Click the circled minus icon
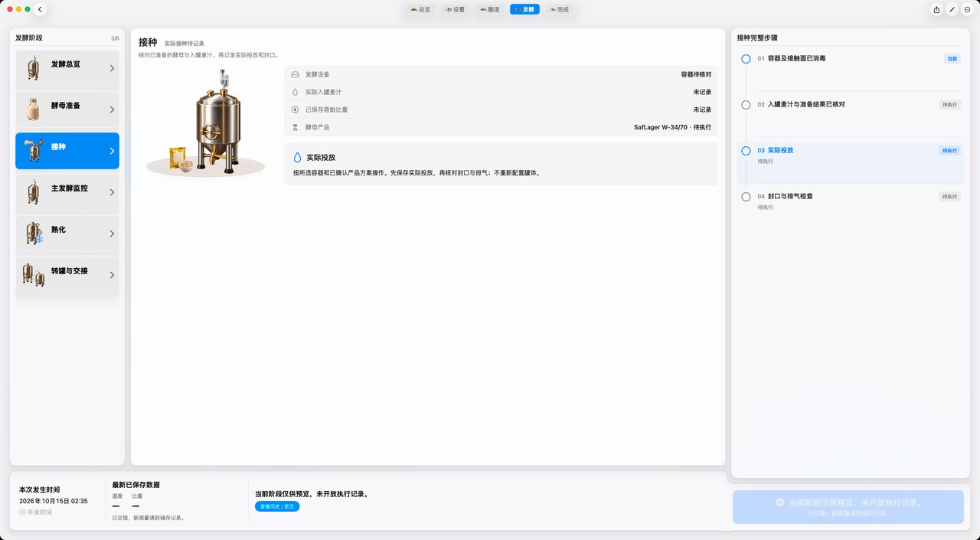 coord(967,9)
